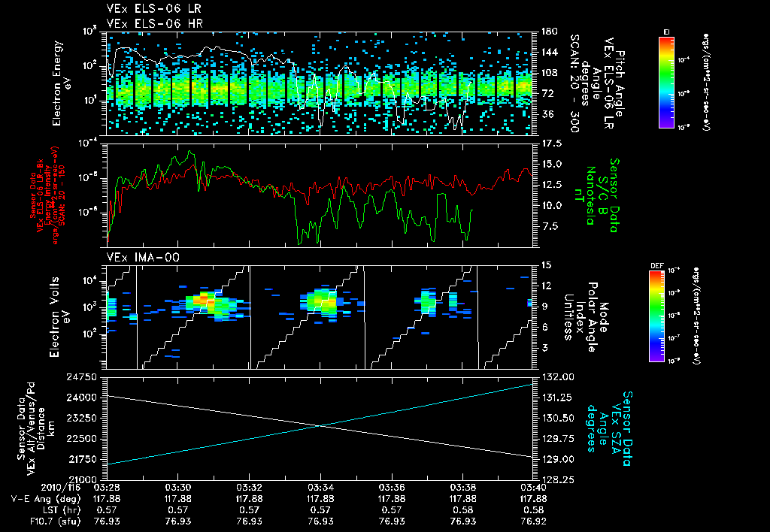Click SZA tick '132.00'

click(557, 377)
